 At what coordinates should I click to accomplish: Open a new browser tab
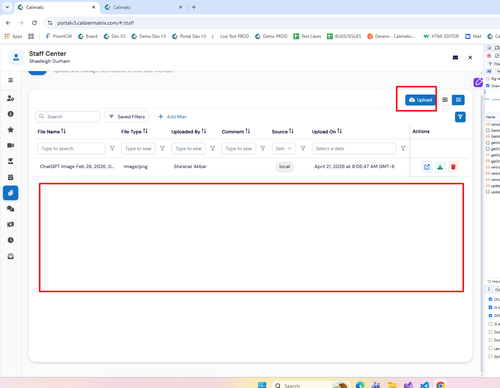(x=194, y=7)
